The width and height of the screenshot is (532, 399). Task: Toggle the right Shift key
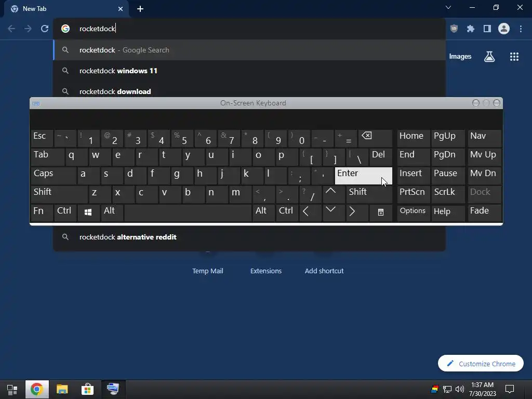tap(369, 194)
